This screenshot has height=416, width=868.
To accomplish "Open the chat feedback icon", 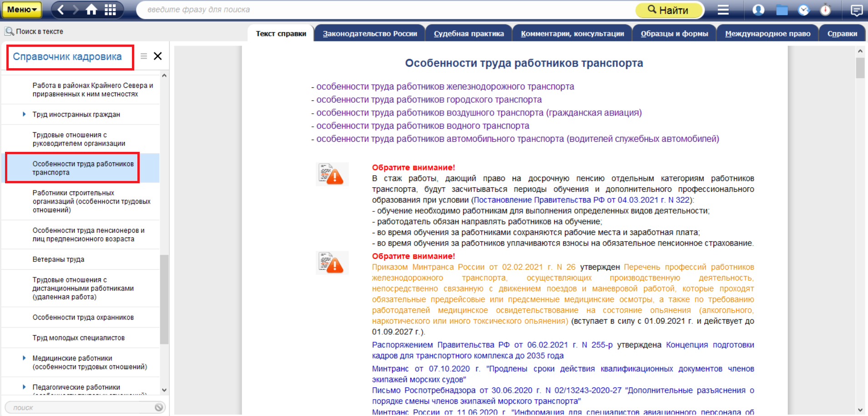I will [x=857, y=10].
